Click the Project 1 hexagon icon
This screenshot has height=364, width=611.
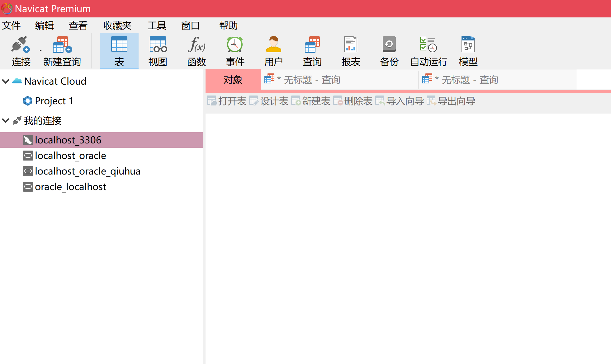pos(28,101)
